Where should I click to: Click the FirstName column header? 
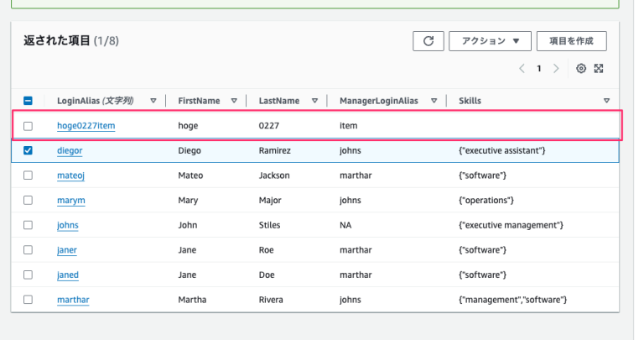click(199, 101)
